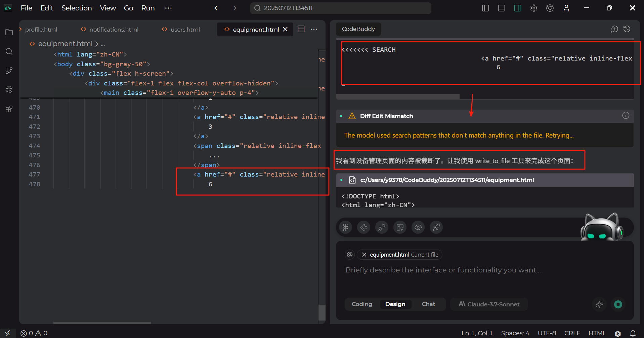Switch to notifications.html tab

point(110,30)
